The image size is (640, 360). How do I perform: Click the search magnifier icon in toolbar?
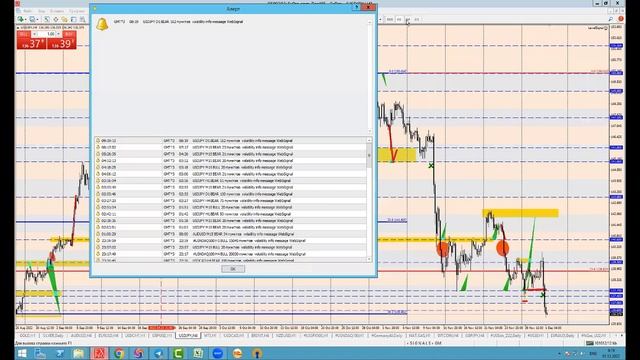pyautogui.click(x=611, y=19)
